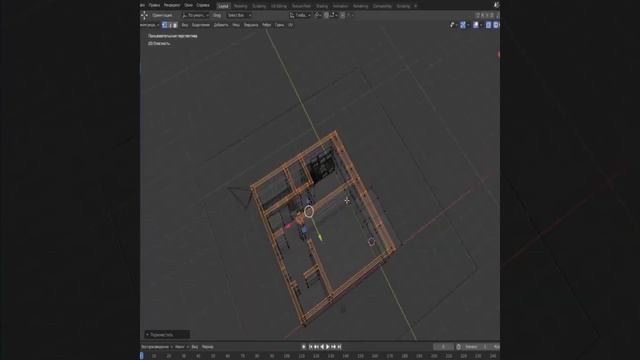Screen dimensions: 640x360
Task: Switch to the Animation workspace tab
Action: [340, 6]
